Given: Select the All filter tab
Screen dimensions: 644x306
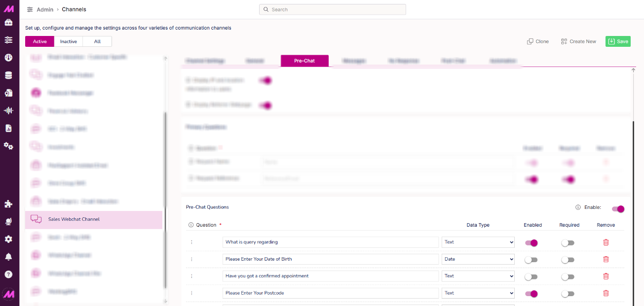Looking at the screenshot, I should click(97, 41).
